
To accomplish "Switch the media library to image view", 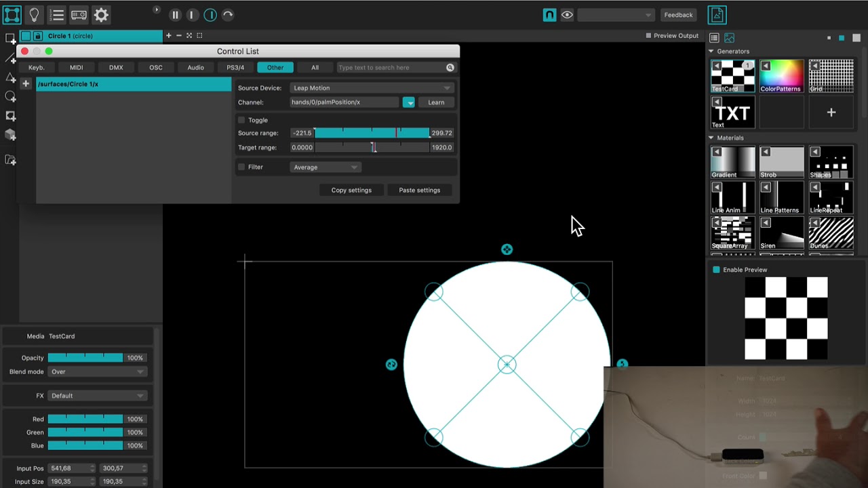I will [729, 38].
